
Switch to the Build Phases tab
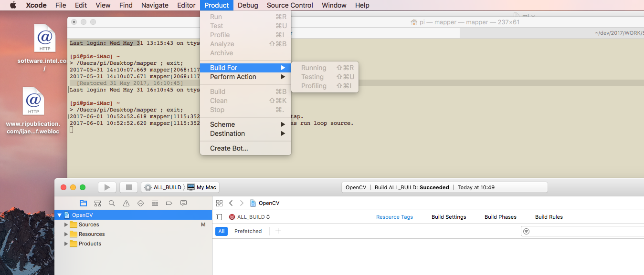(x=500, y=217)
